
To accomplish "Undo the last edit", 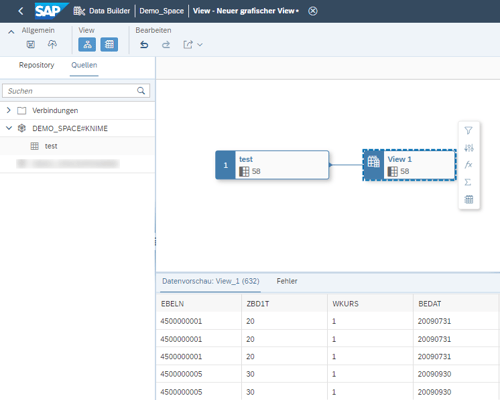I will [144, 44].
